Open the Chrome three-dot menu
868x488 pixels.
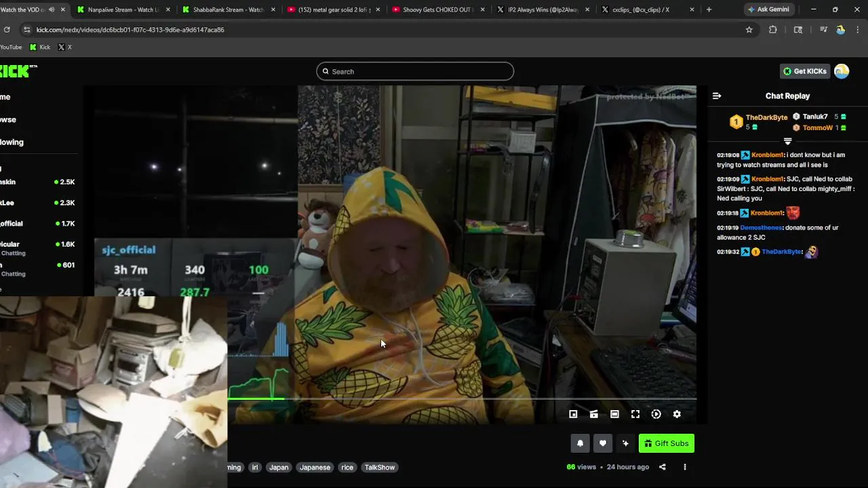coord(858,30)
